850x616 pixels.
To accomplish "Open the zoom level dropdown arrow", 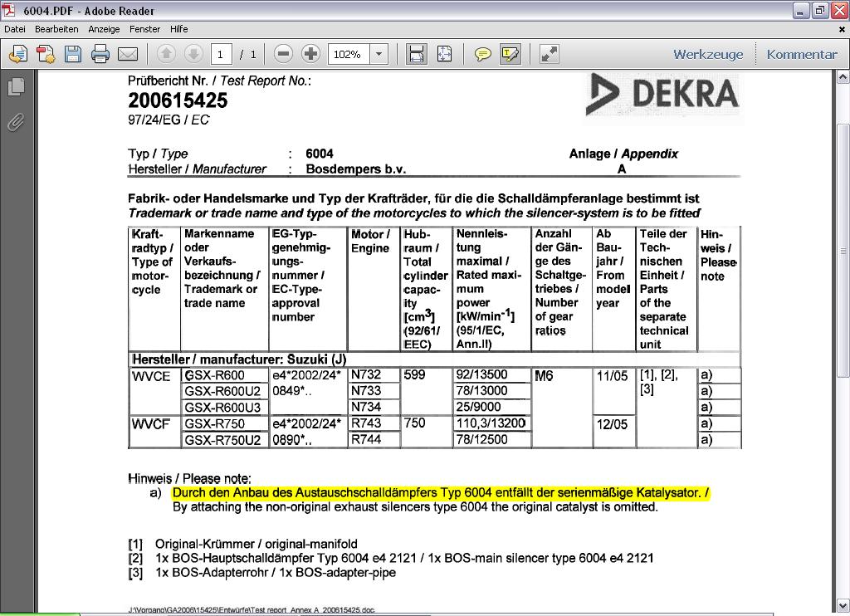I will point(379,54).
